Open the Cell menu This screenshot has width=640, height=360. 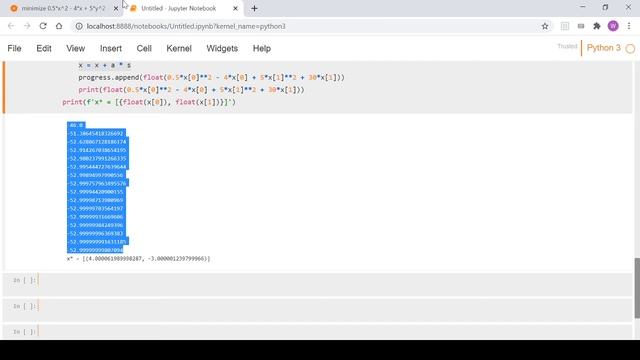tap(144, 49)
